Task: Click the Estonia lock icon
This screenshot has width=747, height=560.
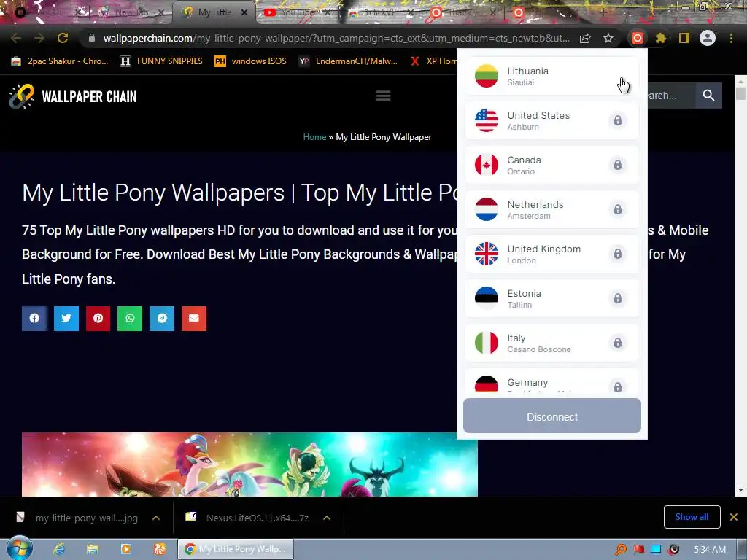Action: (617, 298)
